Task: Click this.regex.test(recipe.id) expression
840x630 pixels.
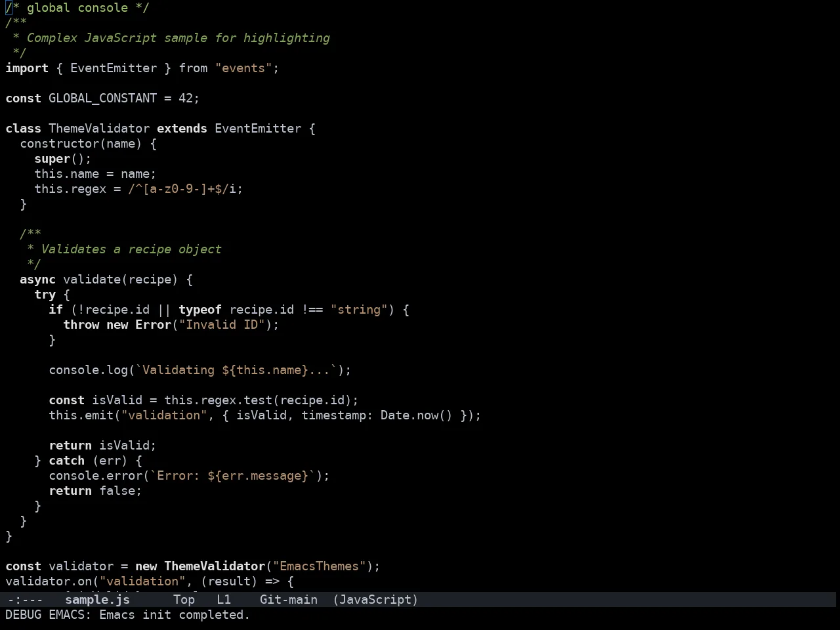Action: pyautogui.click(x=258, y=400)
